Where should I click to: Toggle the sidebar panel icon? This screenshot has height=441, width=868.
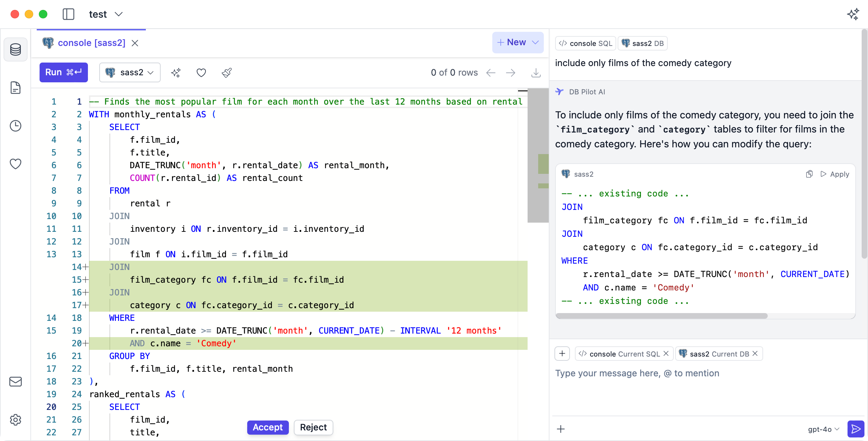pos(68,14)
